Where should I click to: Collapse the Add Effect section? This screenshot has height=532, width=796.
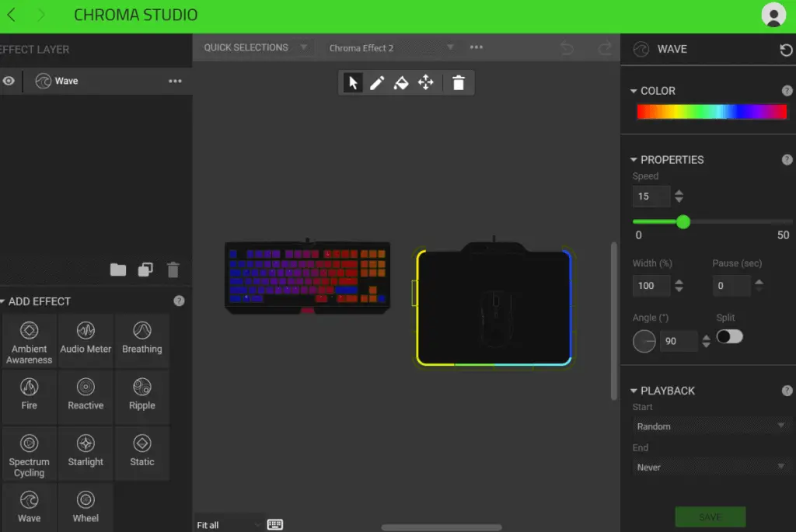[2, 302]
